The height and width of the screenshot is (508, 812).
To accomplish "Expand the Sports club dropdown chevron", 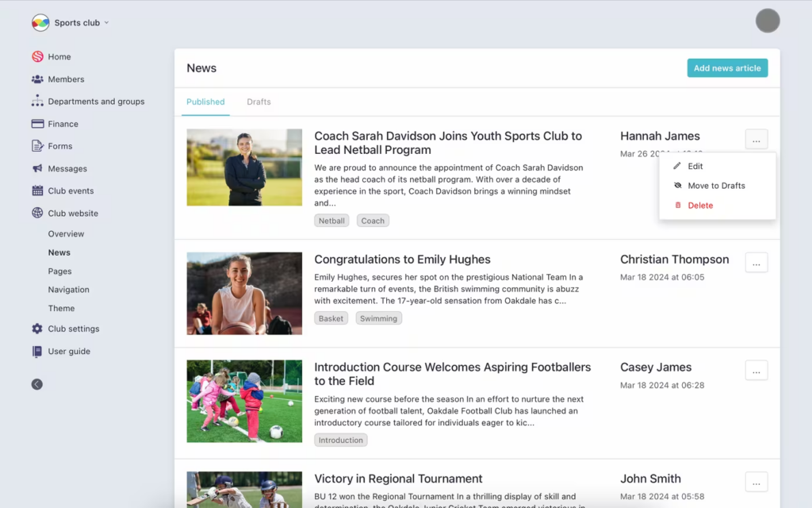I will pos(107,23).
